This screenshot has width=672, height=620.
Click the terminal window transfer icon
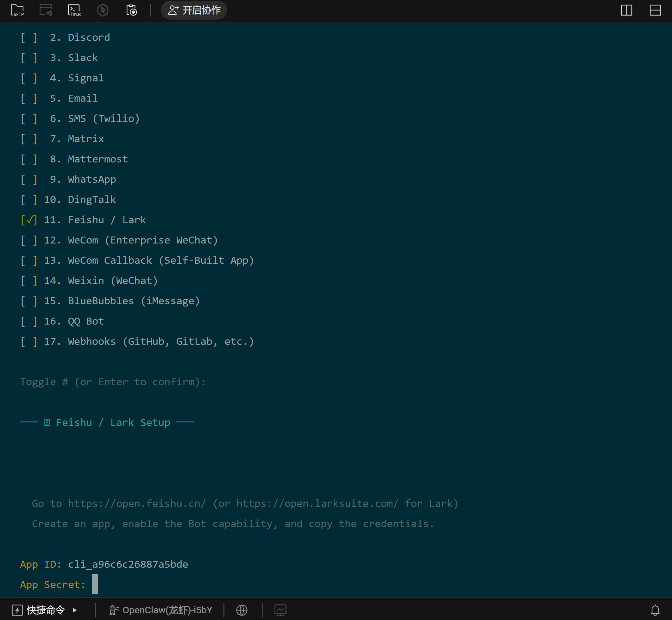(x=46, y=10)
